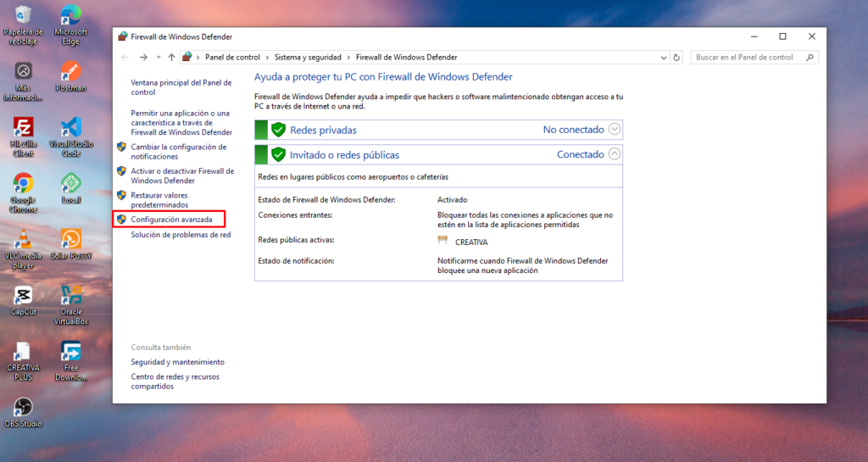Open Google Chrome desktop shortcut

[x=23, y=193]
